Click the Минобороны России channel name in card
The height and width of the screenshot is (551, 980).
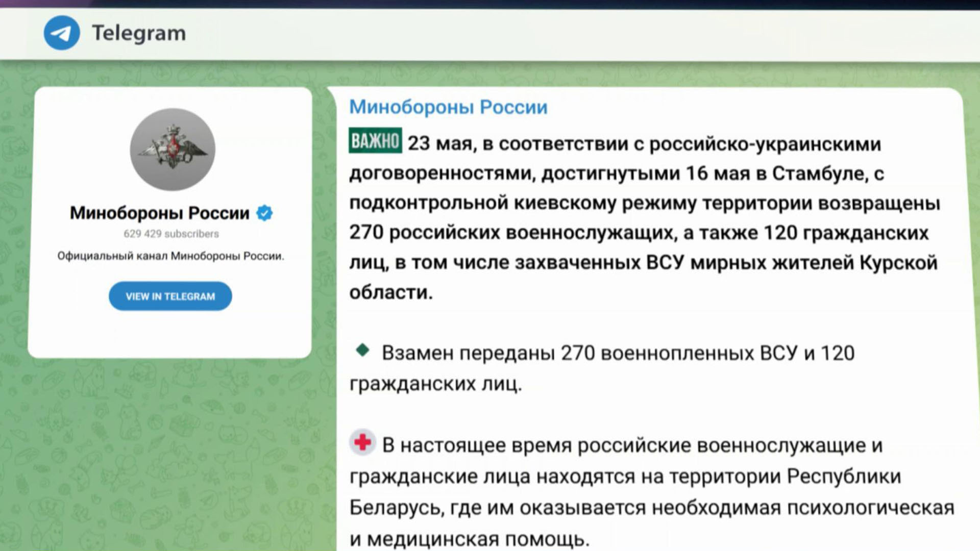coord(160,213)
